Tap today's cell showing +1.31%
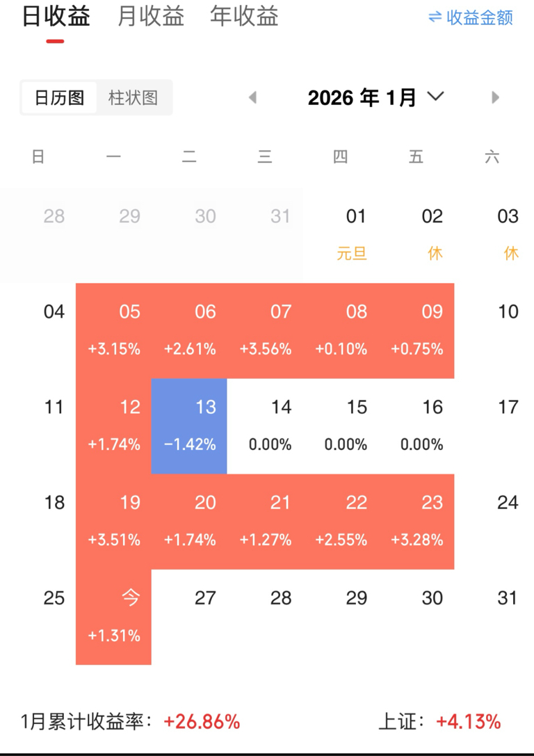This screenshot has width=534, height=756. click(x=114, y=617)
